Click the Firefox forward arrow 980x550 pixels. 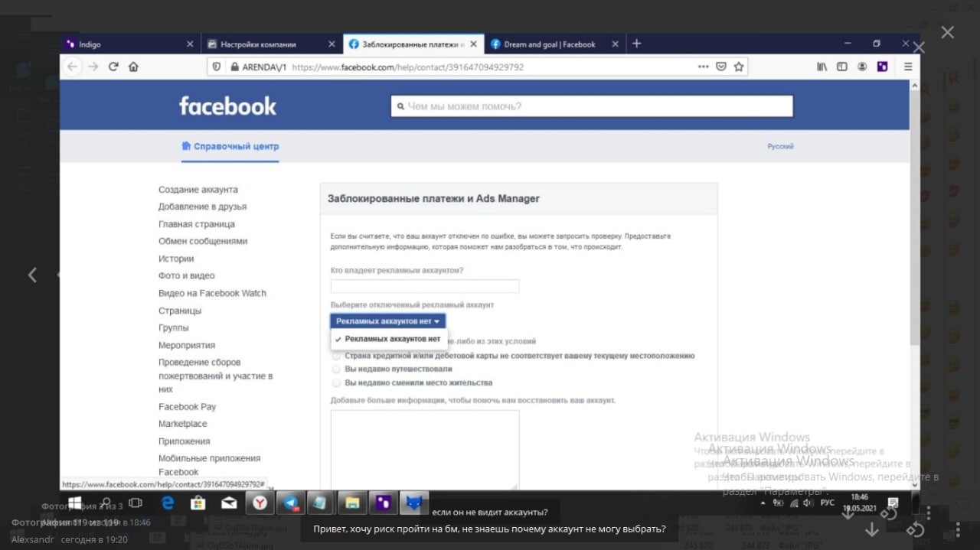click(x=93, y=67)
